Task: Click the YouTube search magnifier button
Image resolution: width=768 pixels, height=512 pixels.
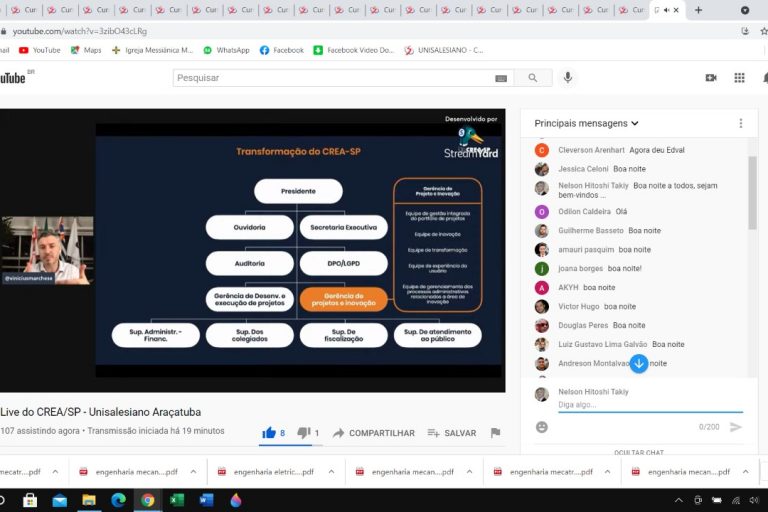Action: (533, 78)
